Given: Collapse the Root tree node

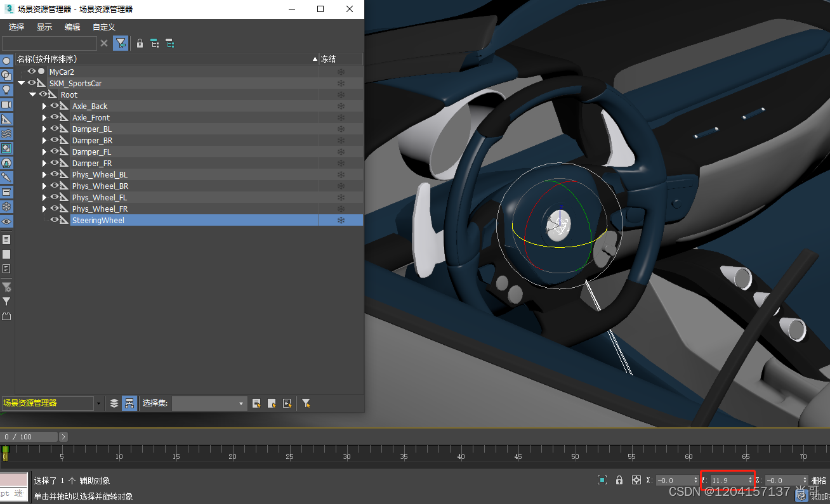Looking at the screenshot, I should (33, 94).
